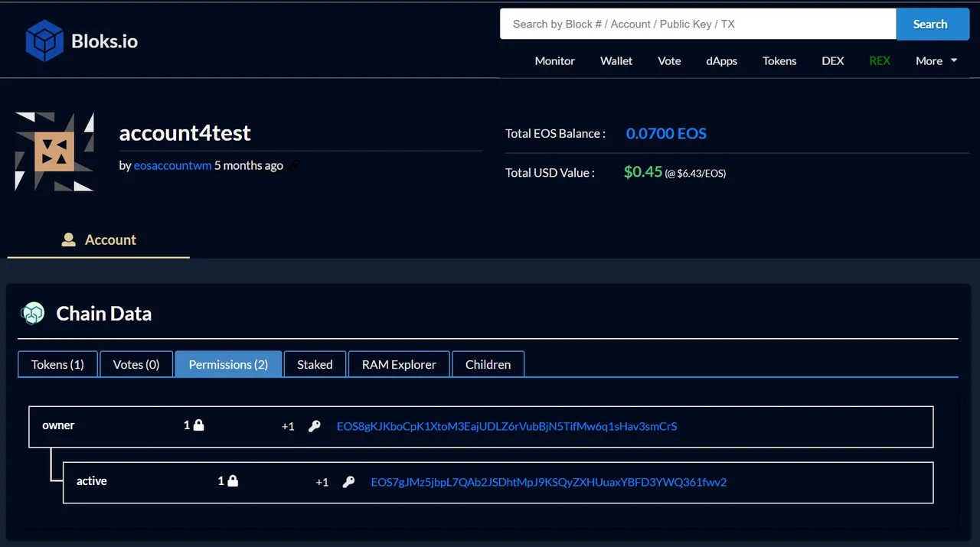Focus the block/account search field
The height and width of the screenshot is (547, 980).
(698, 24)
